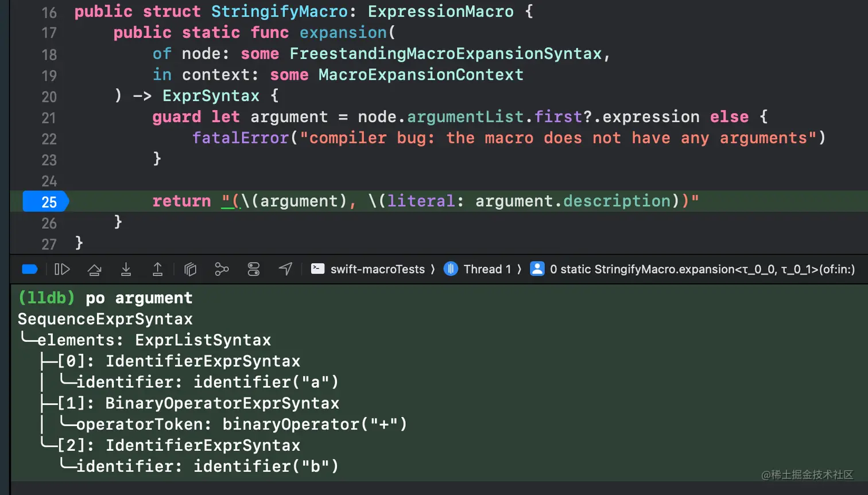The image size is (868, 495).
Task: Click line number 19 in the gutter
Action: click(x=49, y=76)
